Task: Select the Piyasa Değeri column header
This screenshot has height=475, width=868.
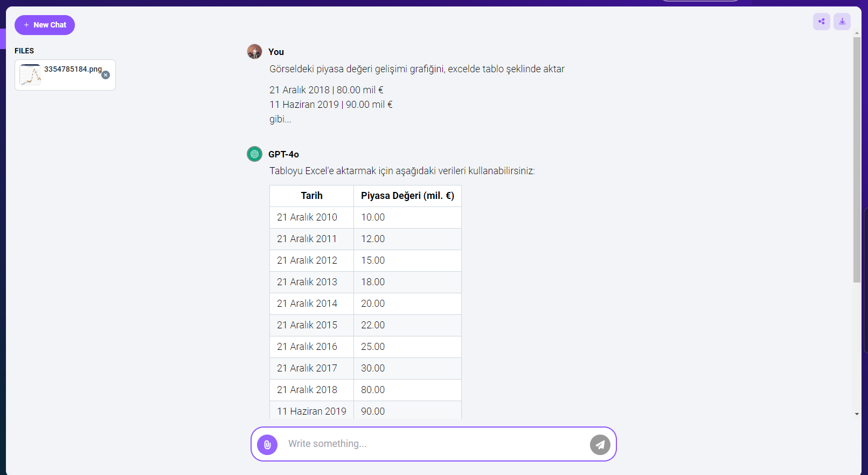Action: coord(407,196)
